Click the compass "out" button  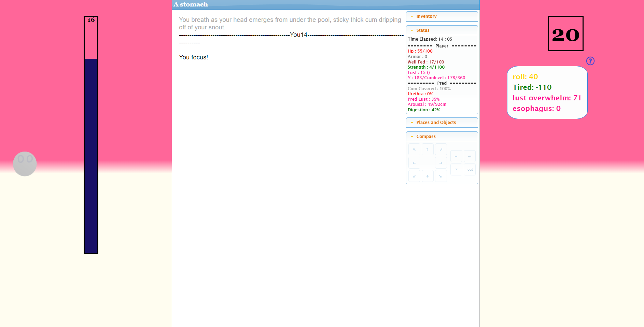pyautogui.click(x=470, y=169)
